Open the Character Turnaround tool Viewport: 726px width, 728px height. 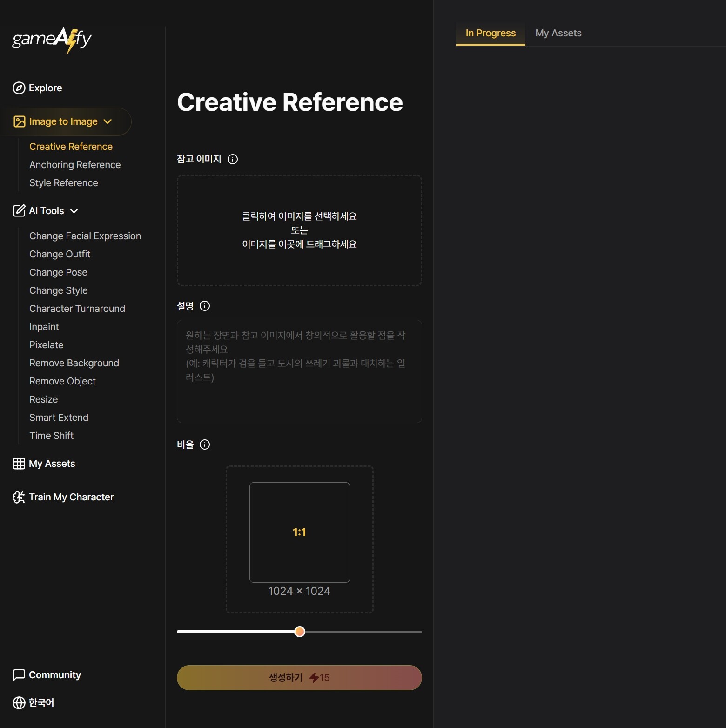pyautogui.click(x=77, y=309)
